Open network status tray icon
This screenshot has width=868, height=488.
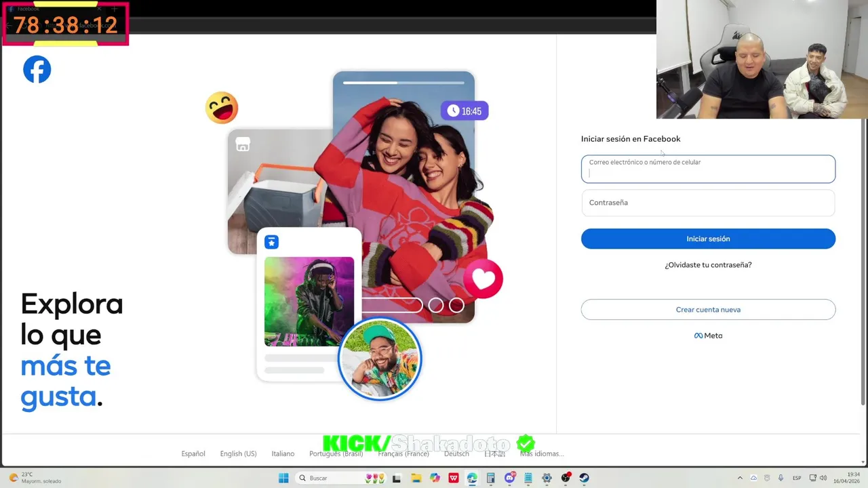coord(812,478)
